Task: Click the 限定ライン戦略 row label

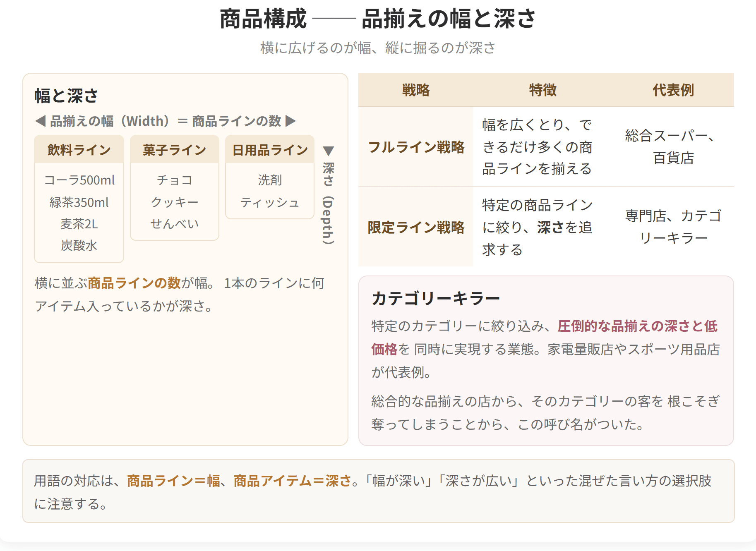Action: [x=416, y=227]
